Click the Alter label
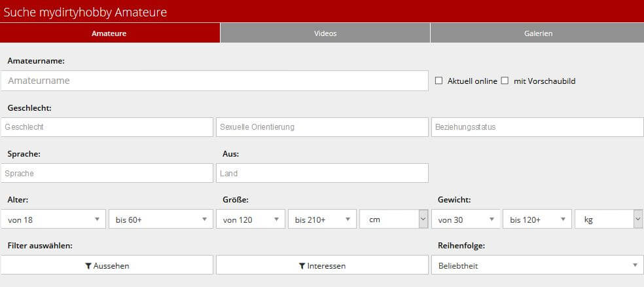This screenshot has height=287, width=644. click(18, 200)
